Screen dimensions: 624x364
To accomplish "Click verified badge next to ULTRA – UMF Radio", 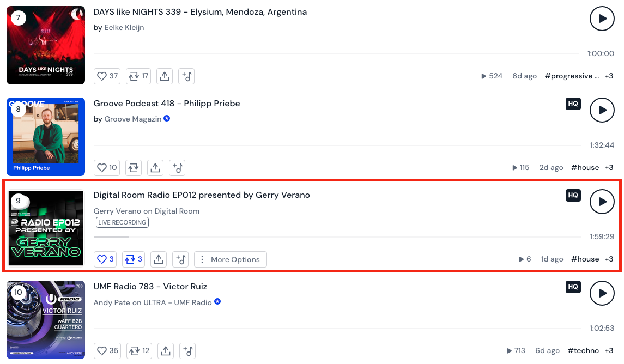I will (x=217, y=301).
